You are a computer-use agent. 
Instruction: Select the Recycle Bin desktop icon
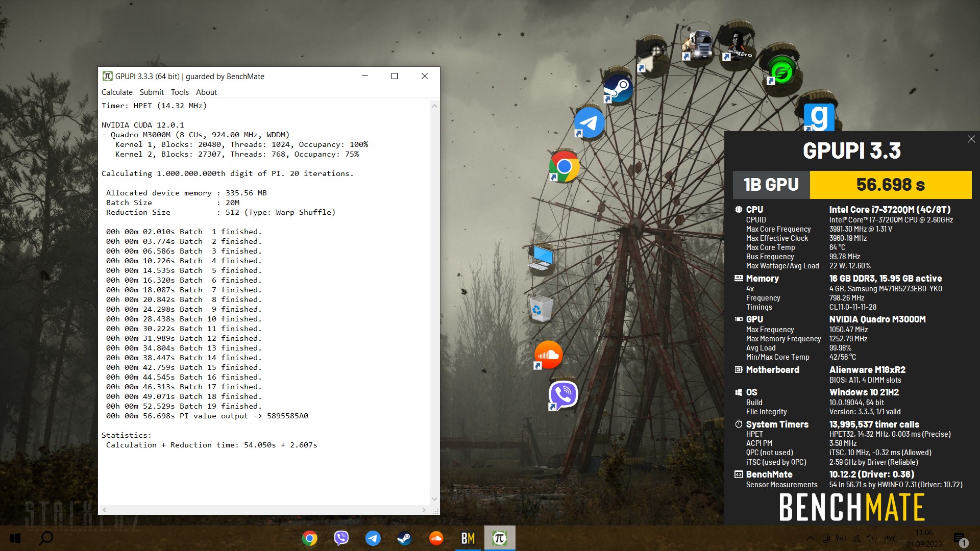pyautogui.click(x=541, y=309)
